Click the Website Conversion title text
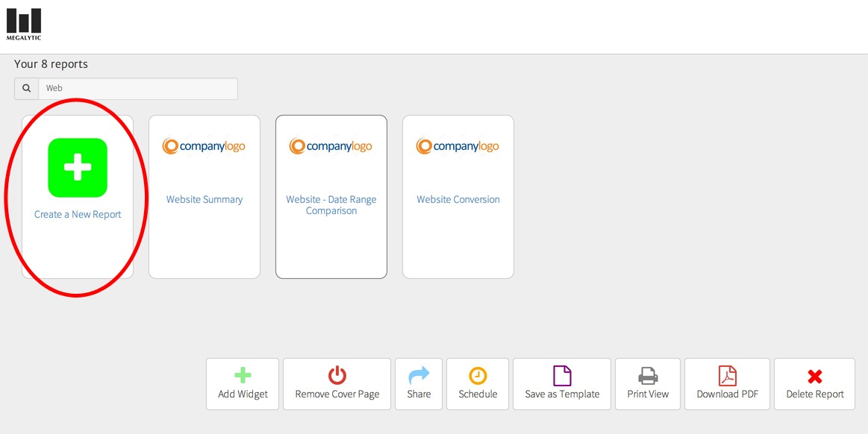Screen dimensions: 868x434 [458, 199]
